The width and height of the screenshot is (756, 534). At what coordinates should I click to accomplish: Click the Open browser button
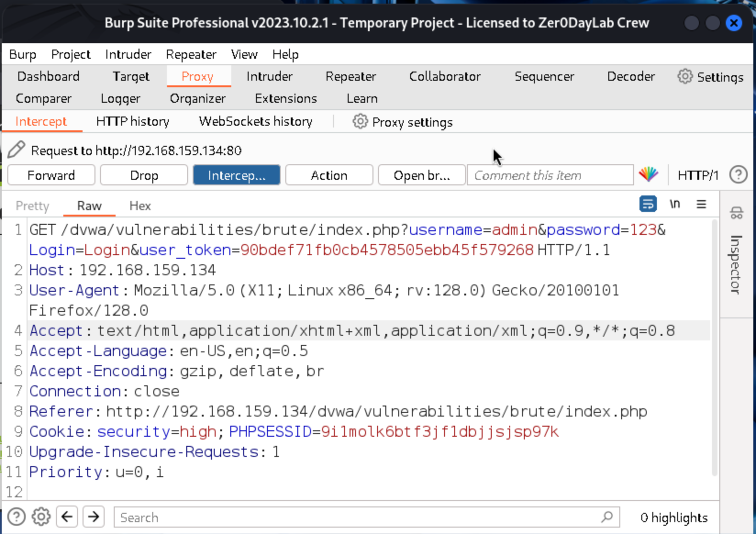tap(422, 175)
